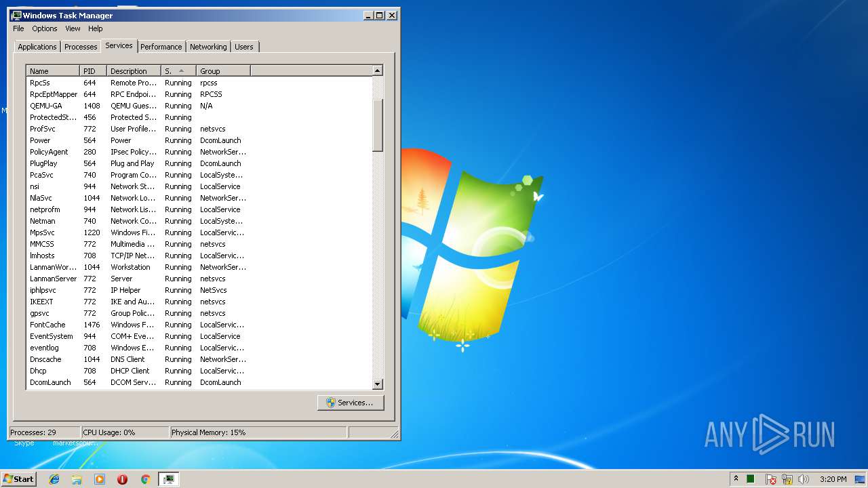This screenshot has width=868, height=488.
Task: Sort services by Name column
Action: pos(53,70)
